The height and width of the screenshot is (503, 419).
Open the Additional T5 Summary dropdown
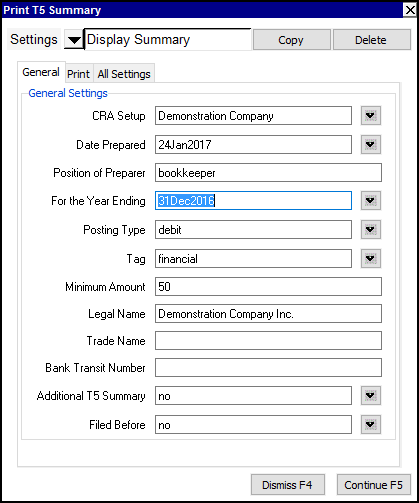pyautogui.click(x=371, y=396)
